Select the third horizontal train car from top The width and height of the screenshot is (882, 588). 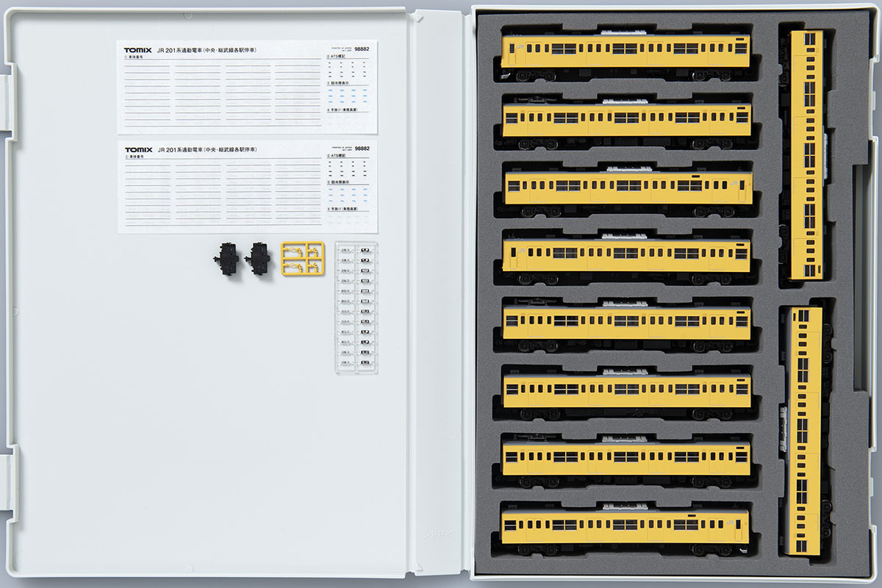[626, 187]
